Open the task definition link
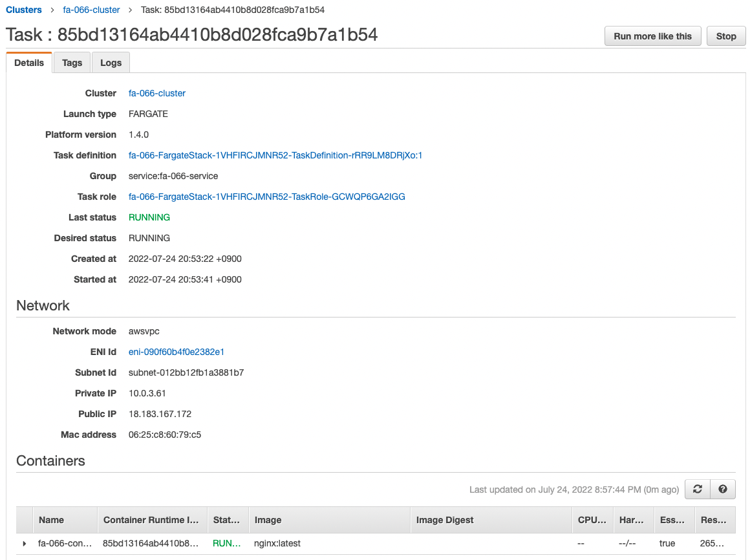This screenshot has height=560, width=750. [x=275, y=155]
